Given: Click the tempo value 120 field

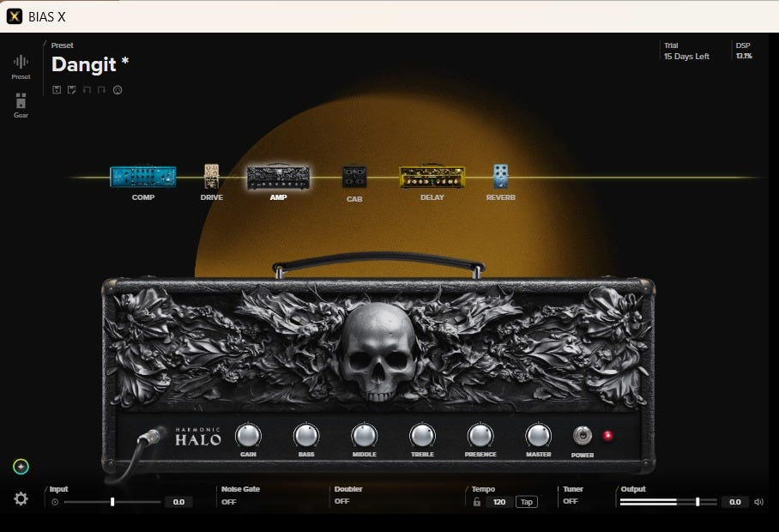Looking at the screenshot, I should tap(499, 502).
